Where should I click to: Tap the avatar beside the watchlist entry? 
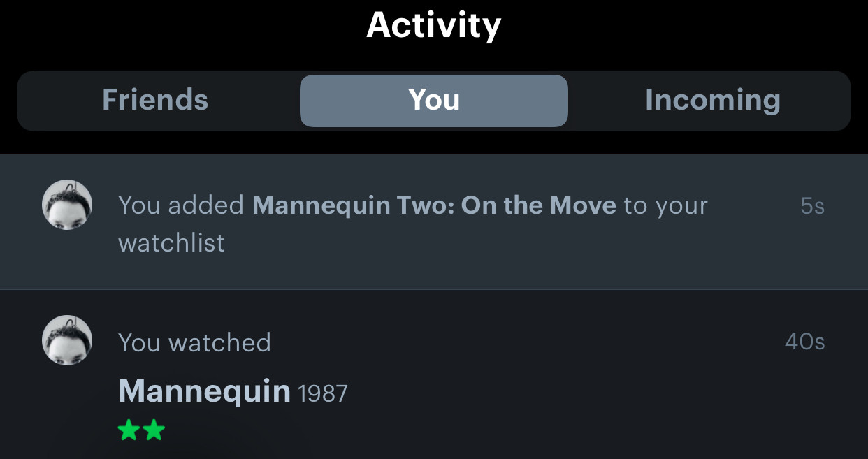click(x=67, y=205)
